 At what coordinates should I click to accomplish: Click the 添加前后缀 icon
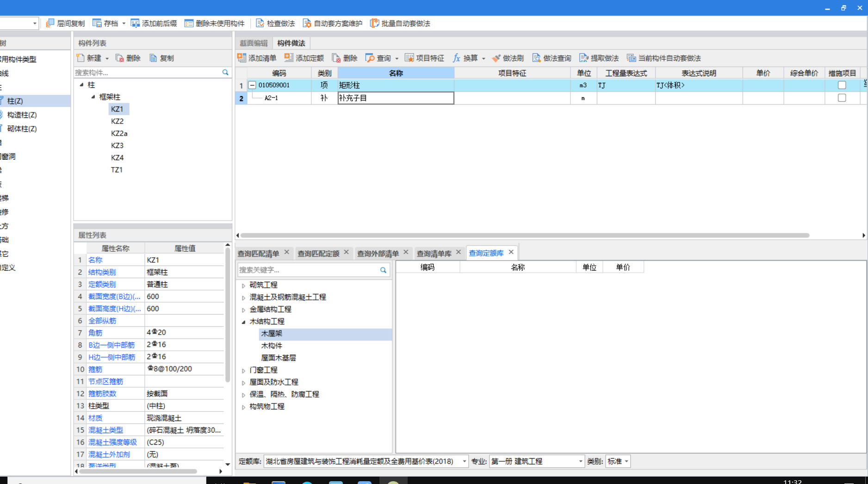(135, 23)
